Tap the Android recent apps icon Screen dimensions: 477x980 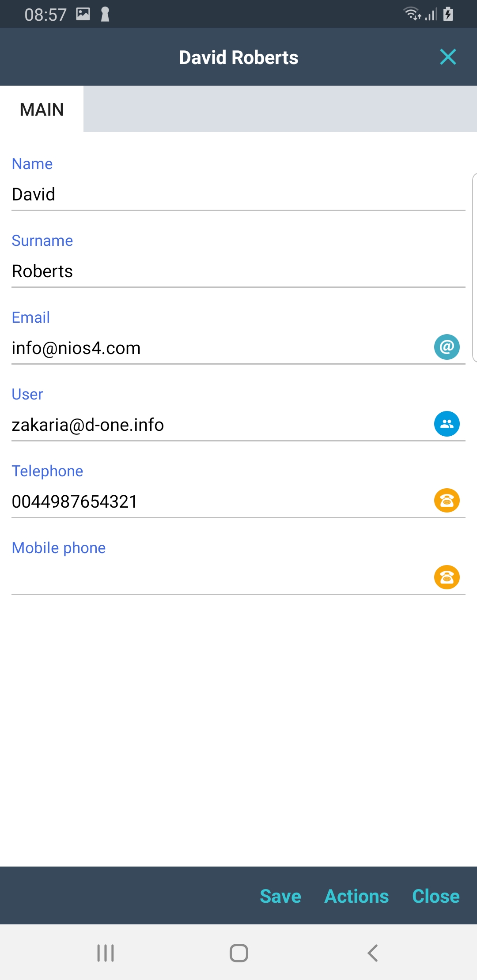[x=106, y=953]
